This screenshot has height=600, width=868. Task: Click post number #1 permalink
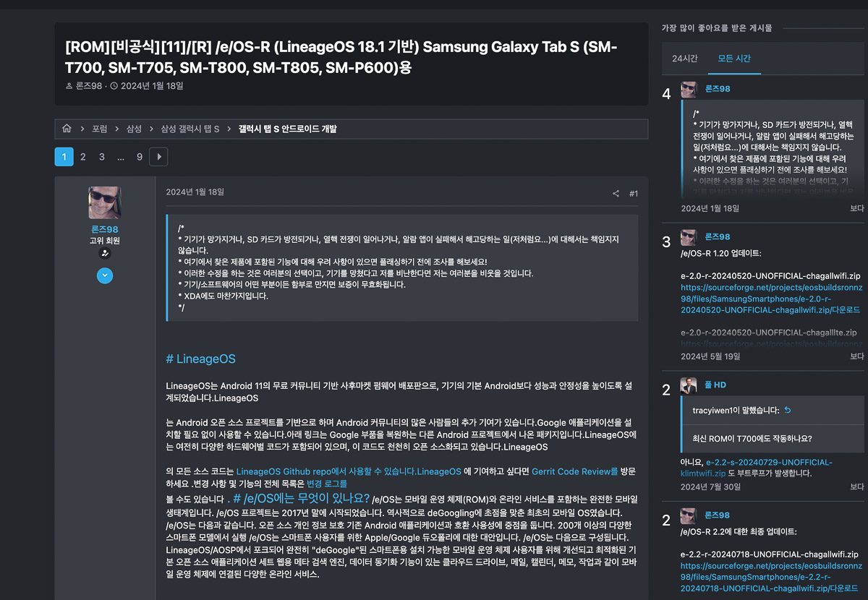(634, 194)
